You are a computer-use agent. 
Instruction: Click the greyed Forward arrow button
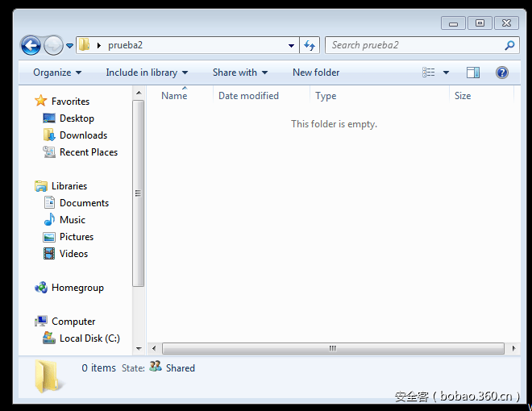[x=54, y=45]
